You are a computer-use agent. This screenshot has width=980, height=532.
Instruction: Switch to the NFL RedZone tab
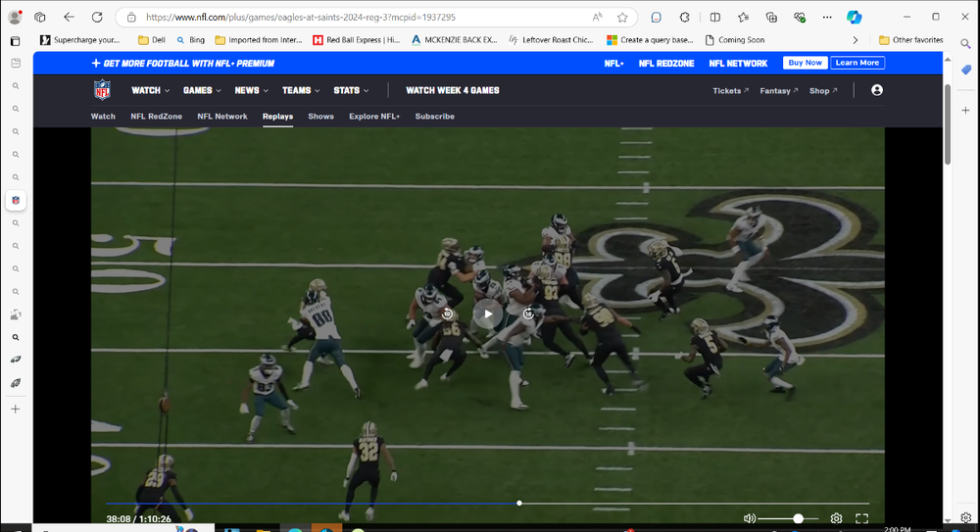(x=156, y=117)
